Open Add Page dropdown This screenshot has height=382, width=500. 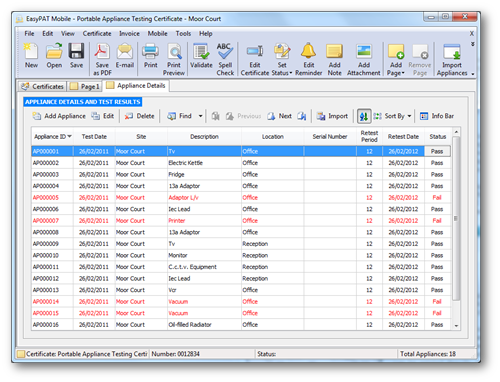(396, 59)
